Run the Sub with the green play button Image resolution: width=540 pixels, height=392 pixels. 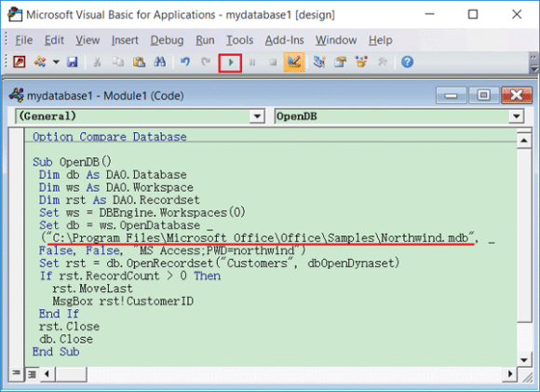coord(230,62)
